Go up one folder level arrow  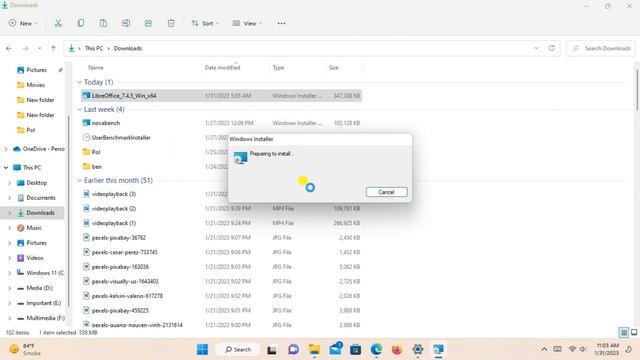(x=53, y=48)
